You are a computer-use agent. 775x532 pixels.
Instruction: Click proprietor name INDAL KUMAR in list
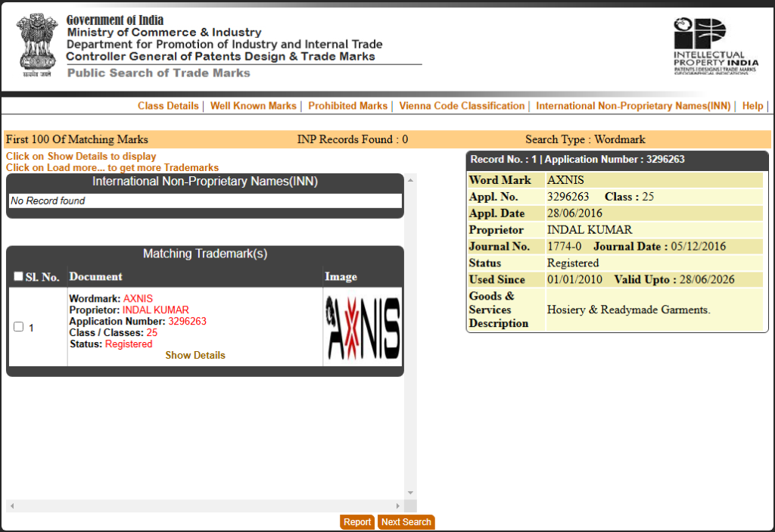point(156,310)
